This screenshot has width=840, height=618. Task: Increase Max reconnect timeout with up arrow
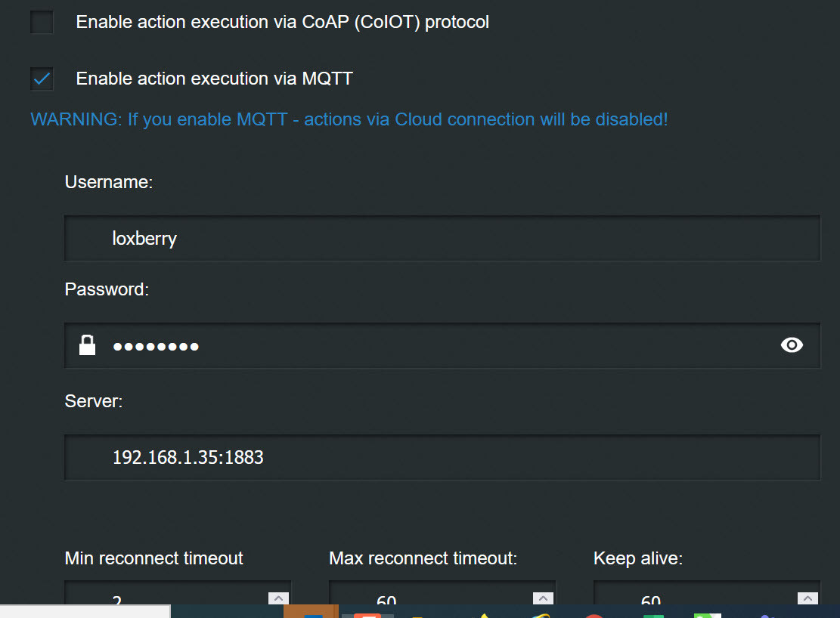tap(543, 598)
